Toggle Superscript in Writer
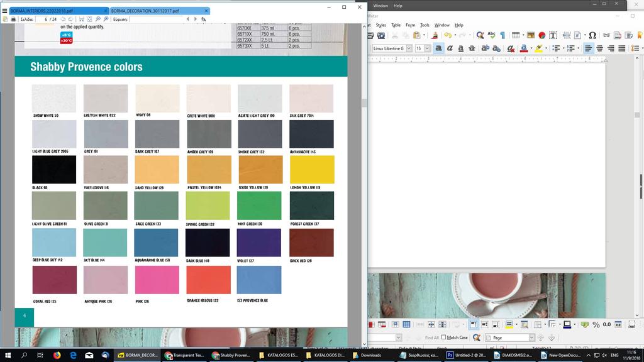The image size is (644, 362). click(x=485, y=48)
